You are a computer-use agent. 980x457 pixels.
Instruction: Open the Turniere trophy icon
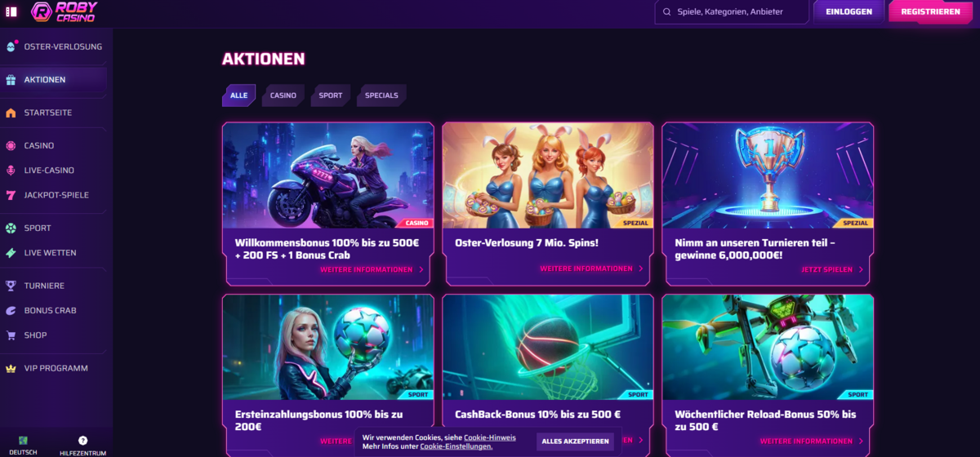(11, 286)
